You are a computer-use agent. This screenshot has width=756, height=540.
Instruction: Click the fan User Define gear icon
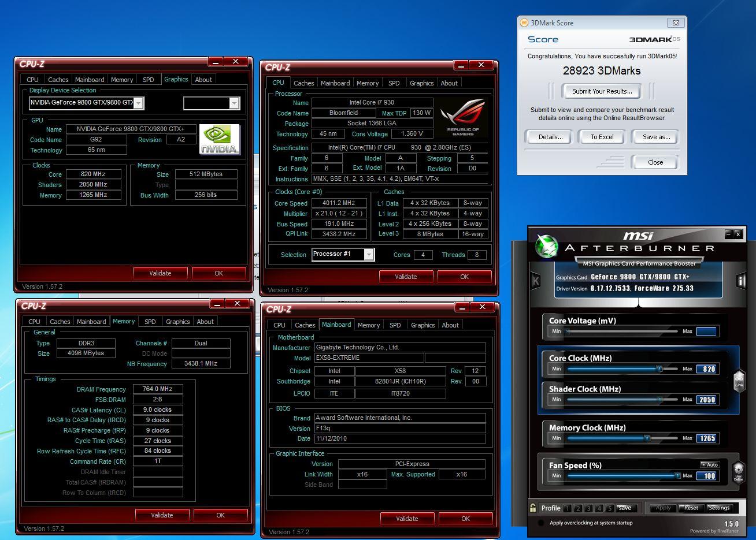(738, 472)
